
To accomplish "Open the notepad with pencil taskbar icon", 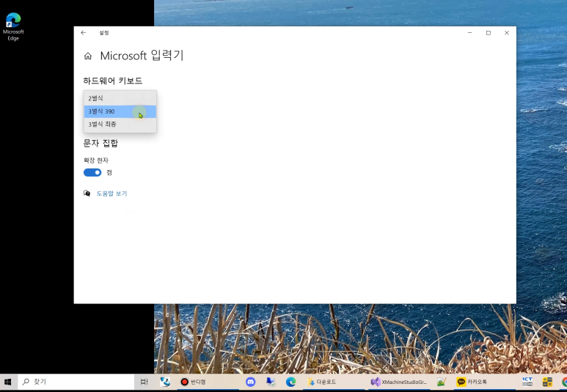I will coord(441,382).
